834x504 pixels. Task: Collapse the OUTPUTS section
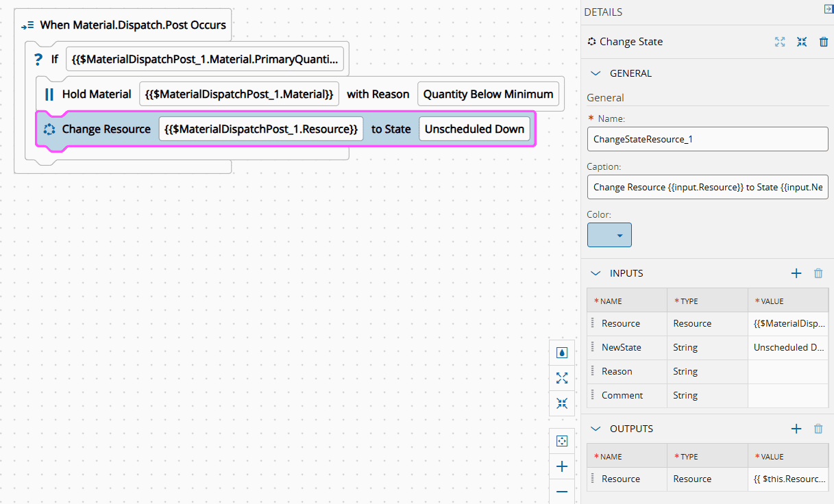[x=596, y=429]
